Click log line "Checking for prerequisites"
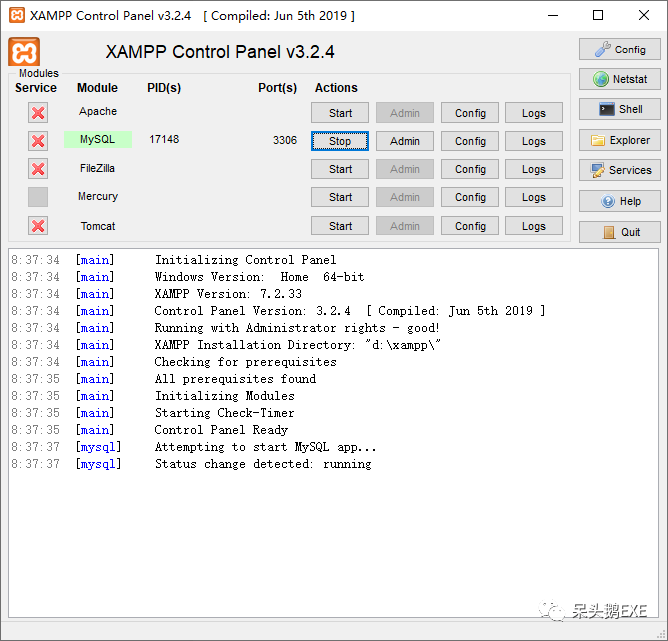Screen dimensions: 668x641 (245, 362)
